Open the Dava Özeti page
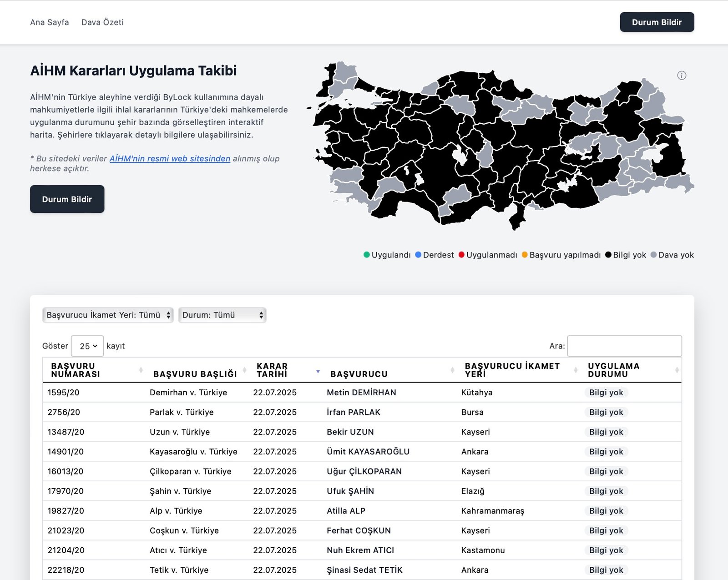The height and width of the screenshot is (580, 728). click(102, 22)
